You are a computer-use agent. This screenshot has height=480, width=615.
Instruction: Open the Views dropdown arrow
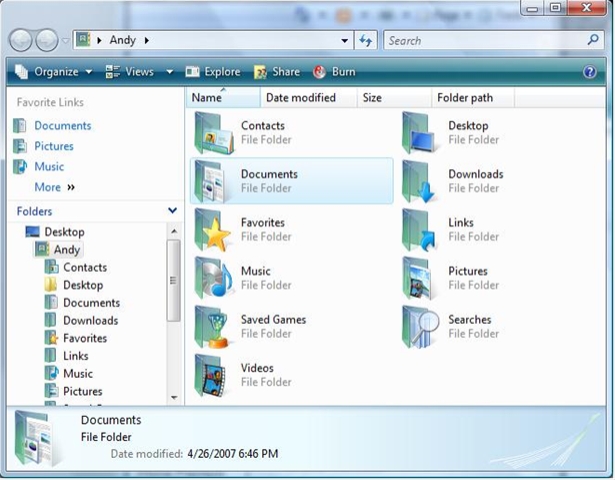169,72
